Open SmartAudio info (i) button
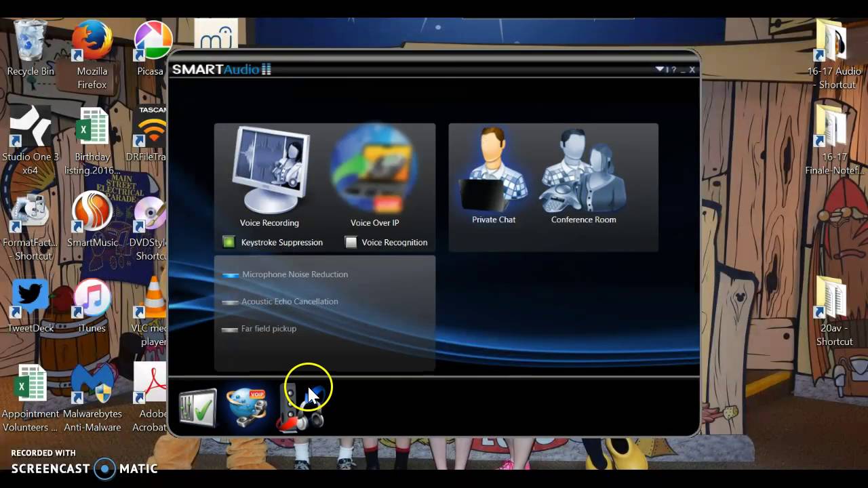This screenshot has width=868, height=488. click(x=667, y=69)
